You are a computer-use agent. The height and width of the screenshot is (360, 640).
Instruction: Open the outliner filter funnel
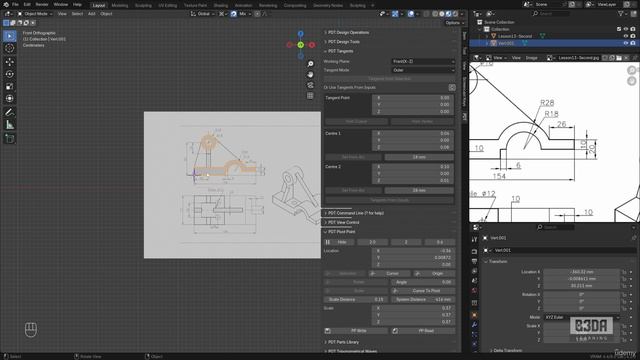point(621,13)
